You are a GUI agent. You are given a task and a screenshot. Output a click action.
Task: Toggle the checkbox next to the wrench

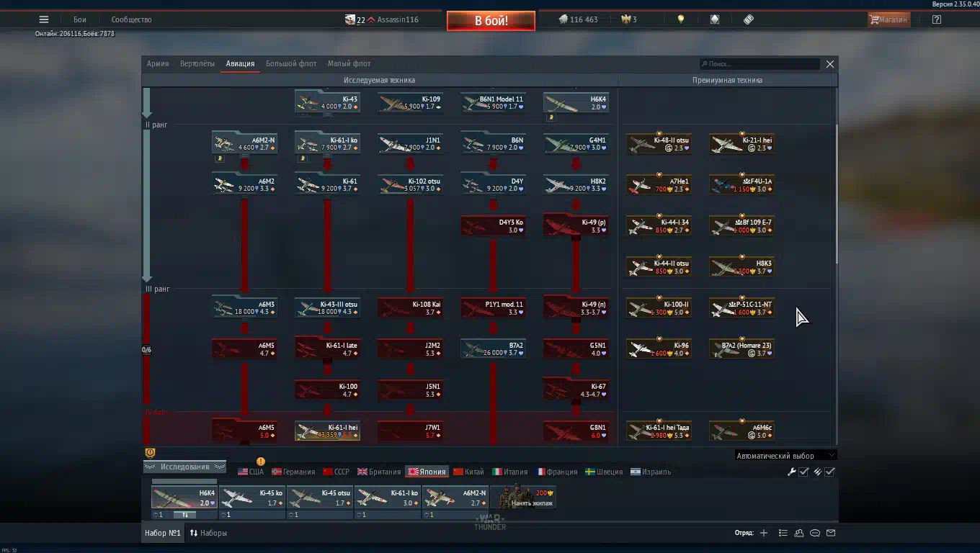[x=803, y=472]
